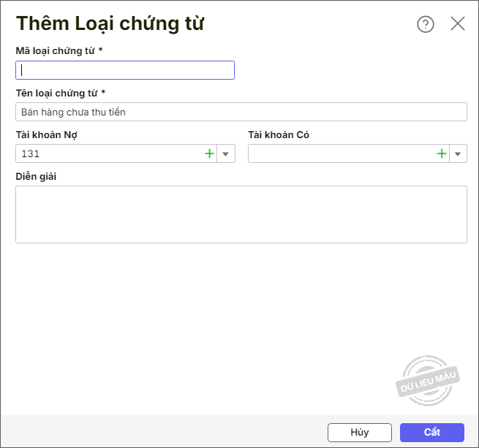Click inside the empty Tài khoản Có field
479x448 pixels.
pyautogui.click(x=340, y=153)
